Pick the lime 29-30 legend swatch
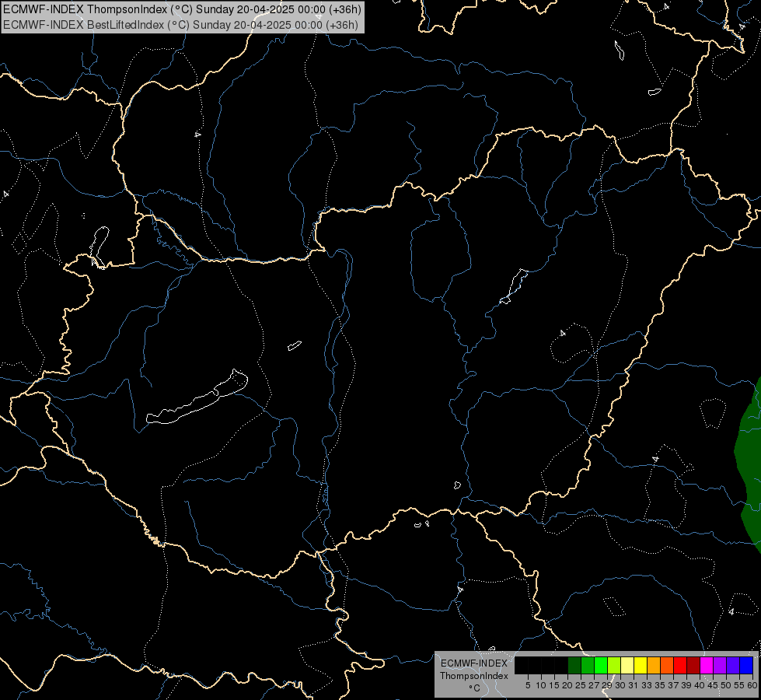The height and width of the screenshot is (700, 761). coord(614,666)
